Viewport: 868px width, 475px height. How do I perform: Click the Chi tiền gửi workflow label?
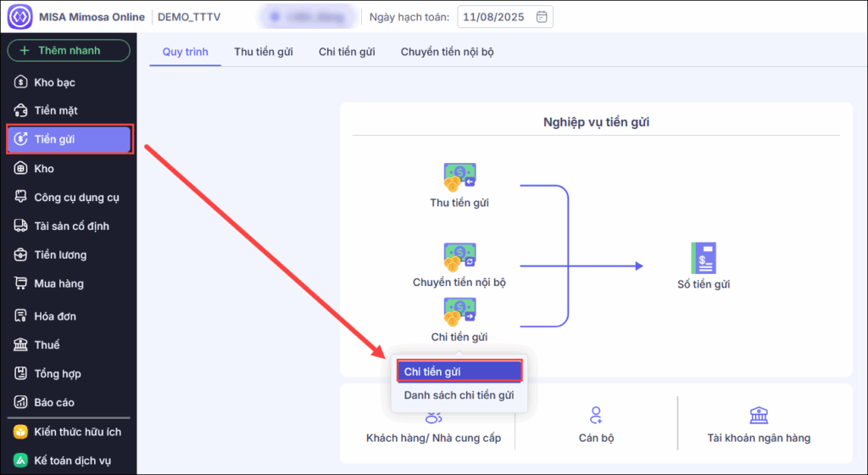pos(459,337)
